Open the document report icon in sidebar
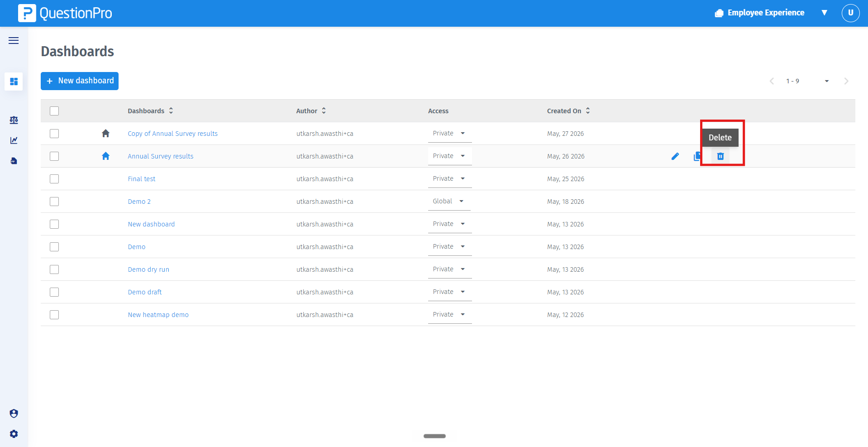The width and height of the screenshot is (868, 447). 14,161
